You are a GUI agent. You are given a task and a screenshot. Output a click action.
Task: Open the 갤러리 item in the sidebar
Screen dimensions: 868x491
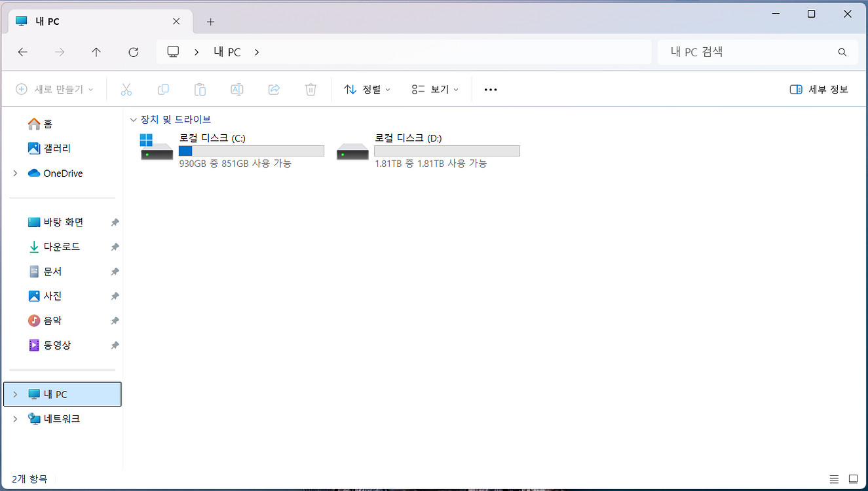(57, 148)
